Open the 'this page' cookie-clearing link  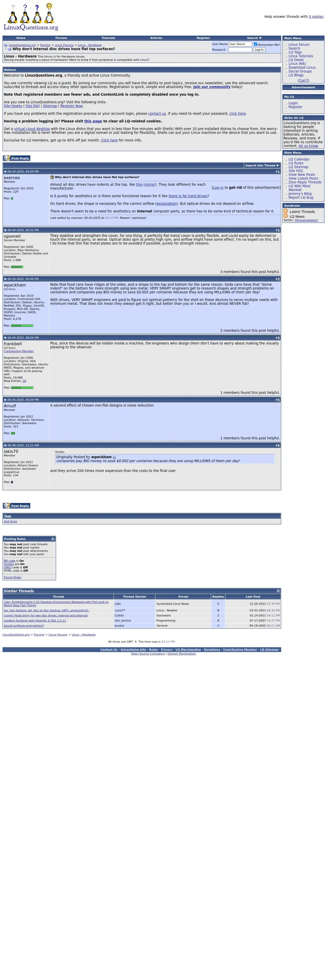tap(93, 121)
